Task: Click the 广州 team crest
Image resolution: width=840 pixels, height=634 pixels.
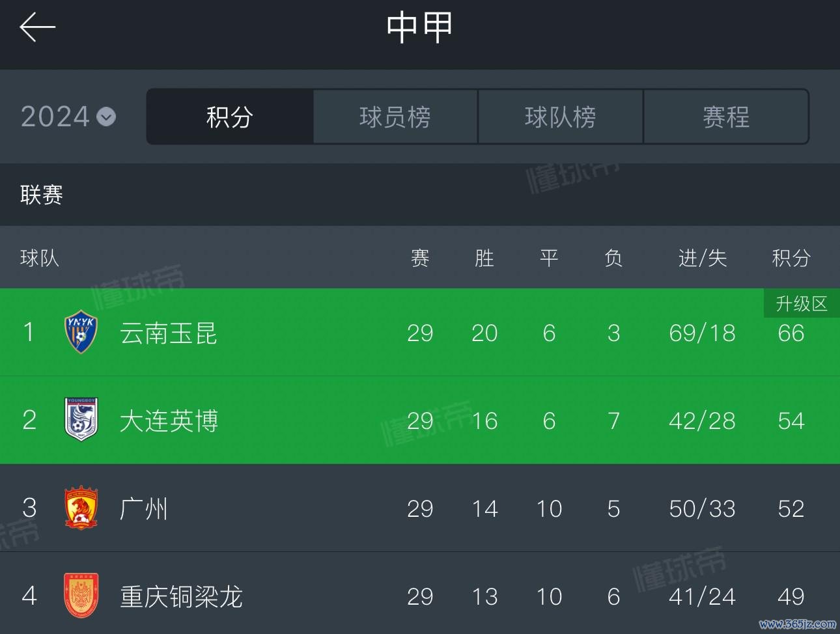Action: (81, 508)
